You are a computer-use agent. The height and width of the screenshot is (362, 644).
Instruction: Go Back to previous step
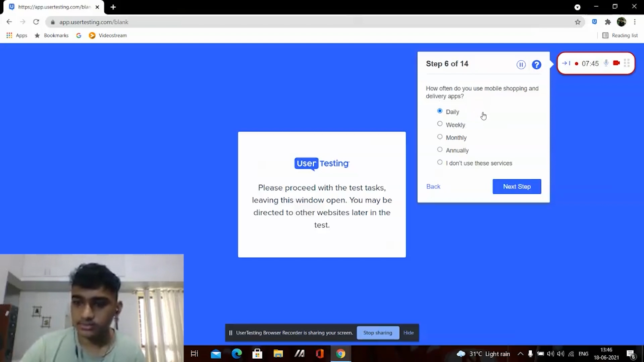click(433, 186)
